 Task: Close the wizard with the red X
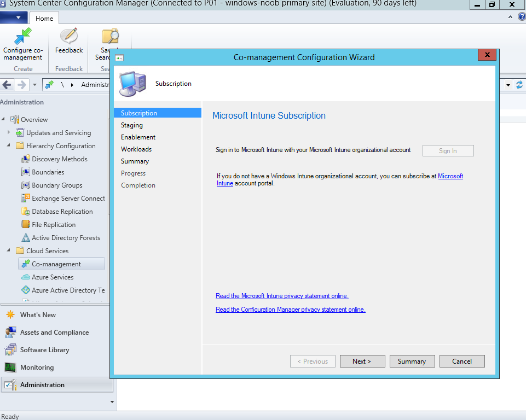[487, 55]
